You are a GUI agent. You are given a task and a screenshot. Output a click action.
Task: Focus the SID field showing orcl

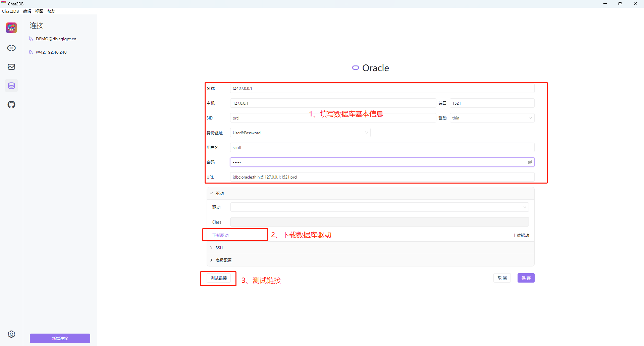tap(333, 118)
